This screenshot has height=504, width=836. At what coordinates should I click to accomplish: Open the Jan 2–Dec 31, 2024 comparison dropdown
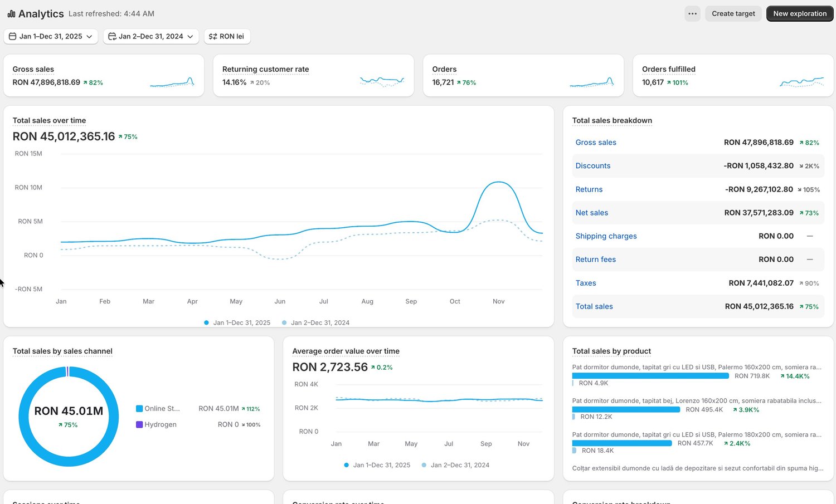click(151, 36)
